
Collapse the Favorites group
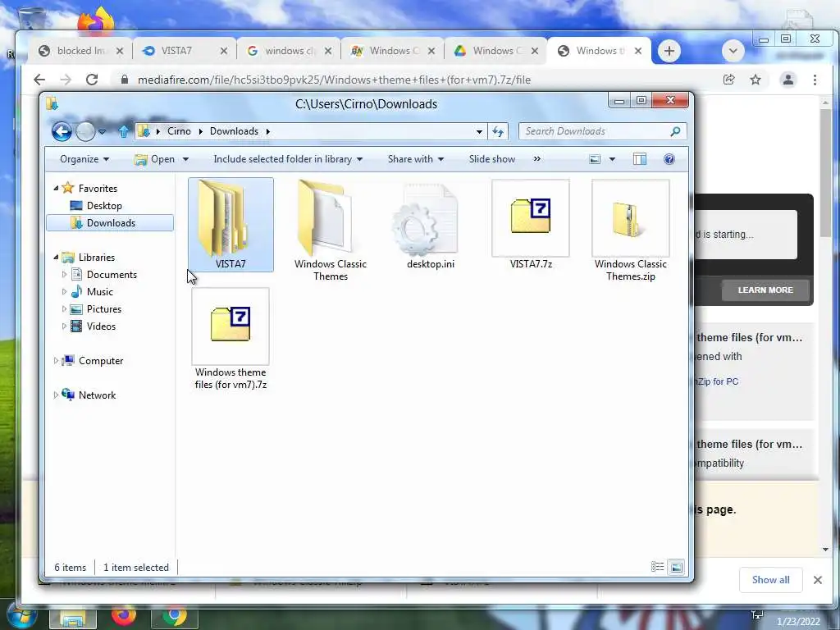[57, 188]
